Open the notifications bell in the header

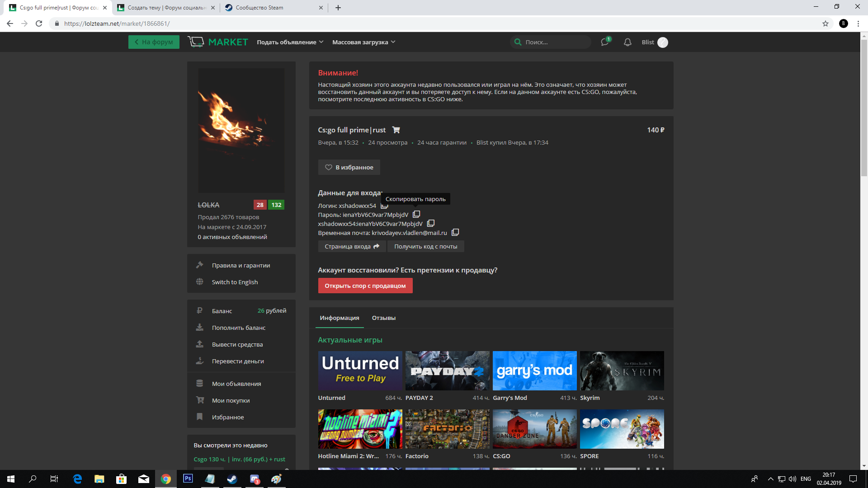click(x=627, y=42)
